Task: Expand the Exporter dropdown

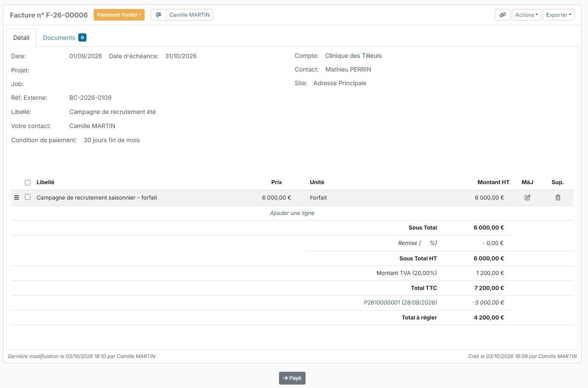Action: (x=558, y=15)
